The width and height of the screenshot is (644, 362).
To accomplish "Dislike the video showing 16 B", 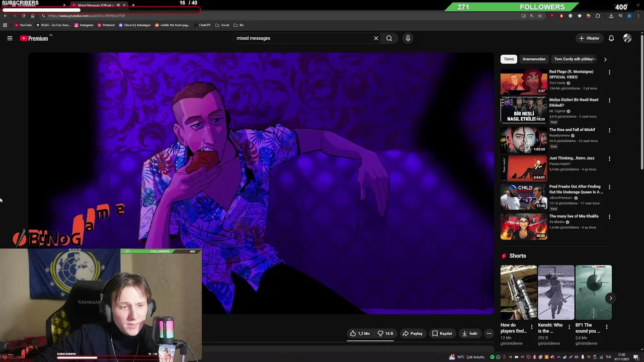I will coord(385,333).
